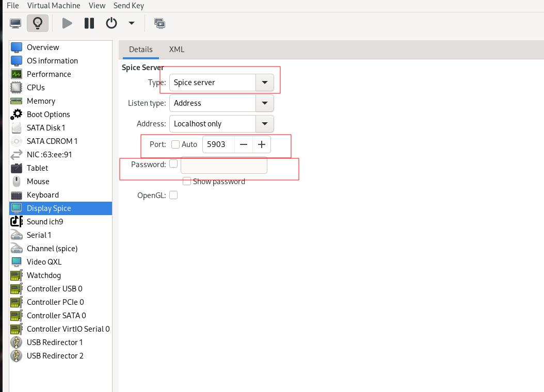Enable the Password checkbox
This screenshot has height=392, width=544.
[173, 164]
